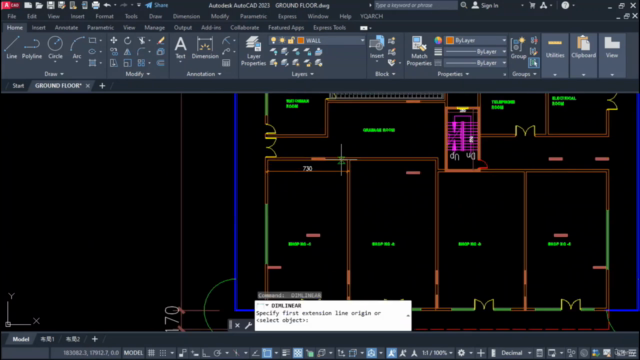Select the Scale tool in Modify panel

tap(128, 63)
